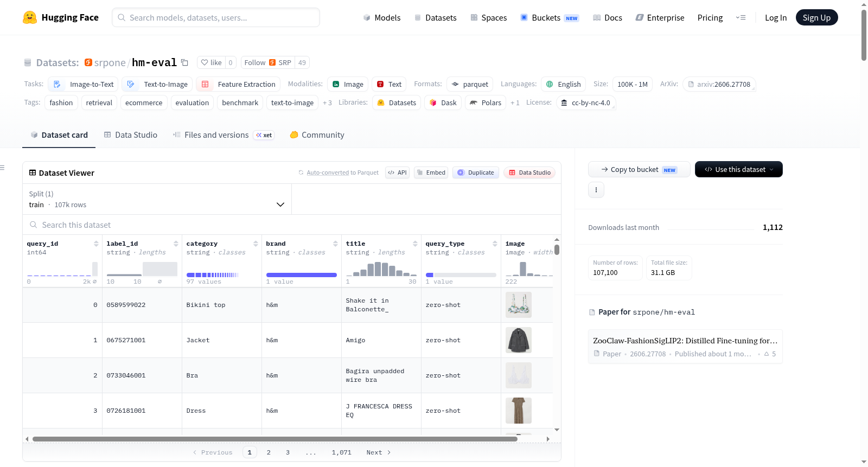Screen dimensions: 868x467
Task: Open the arxiv:2606.27708 tag
Action: (x=719, y=84)
